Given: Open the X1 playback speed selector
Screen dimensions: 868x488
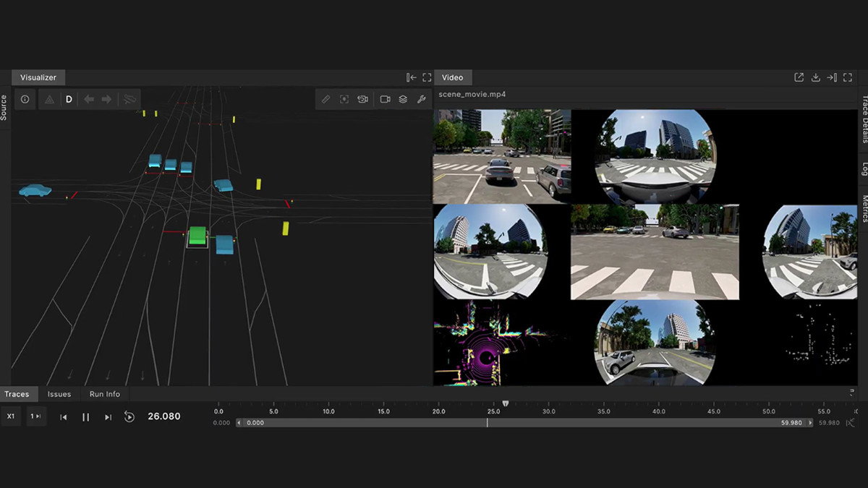Looking at the screenshot, I should tap(11, 416).
